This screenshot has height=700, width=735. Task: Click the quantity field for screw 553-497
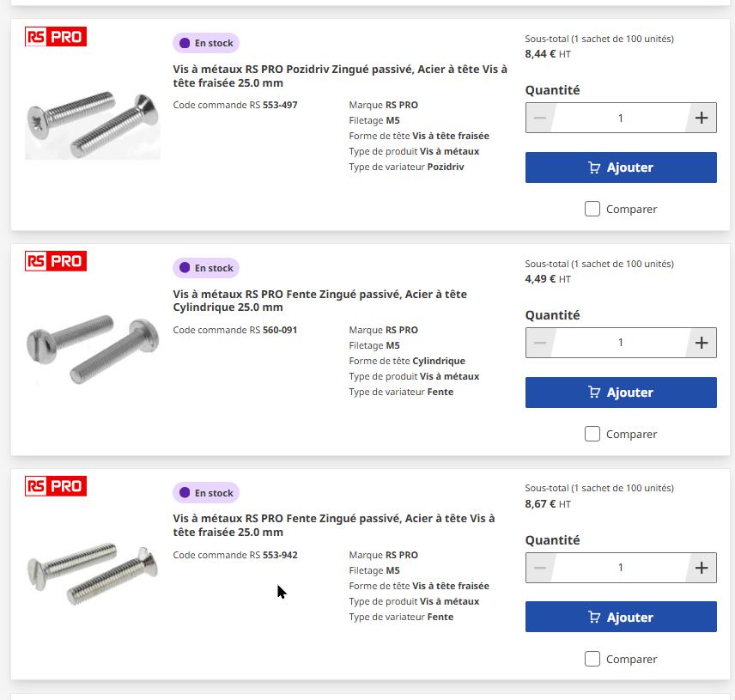coord(621,118)
